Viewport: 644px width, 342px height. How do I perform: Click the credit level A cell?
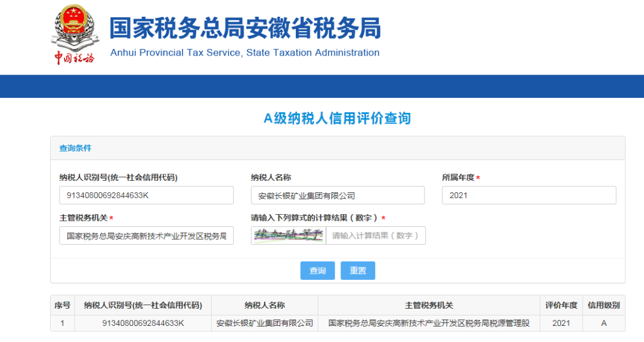click(603, 323)
